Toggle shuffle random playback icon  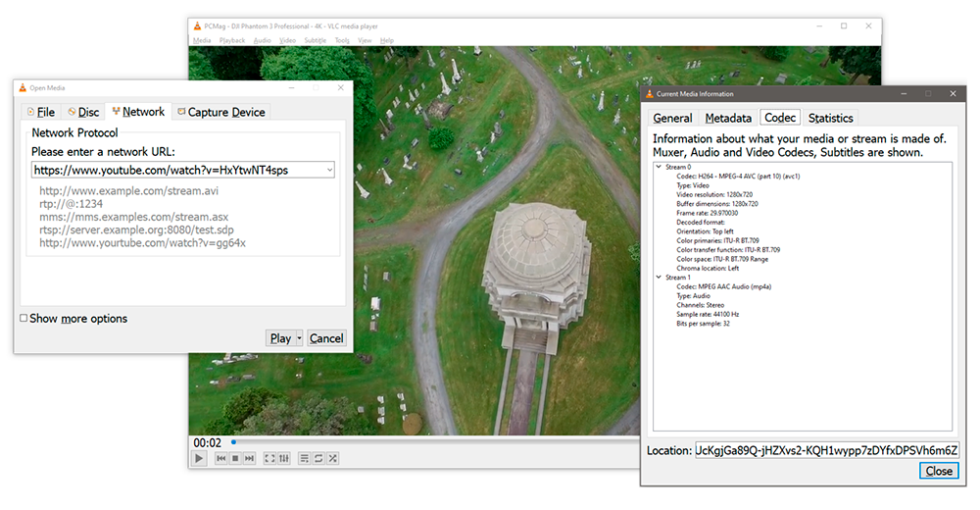(x=332, y=459)
